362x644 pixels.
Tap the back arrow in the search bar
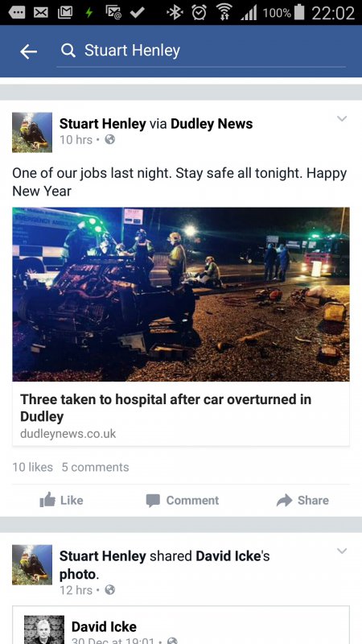point(28,52)
